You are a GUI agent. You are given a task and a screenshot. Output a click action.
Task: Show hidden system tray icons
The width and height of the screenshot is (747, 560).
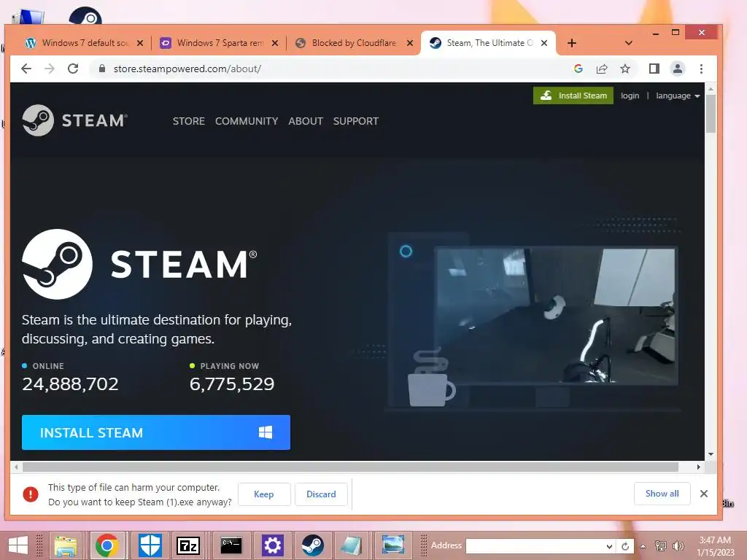pos(643,546)
